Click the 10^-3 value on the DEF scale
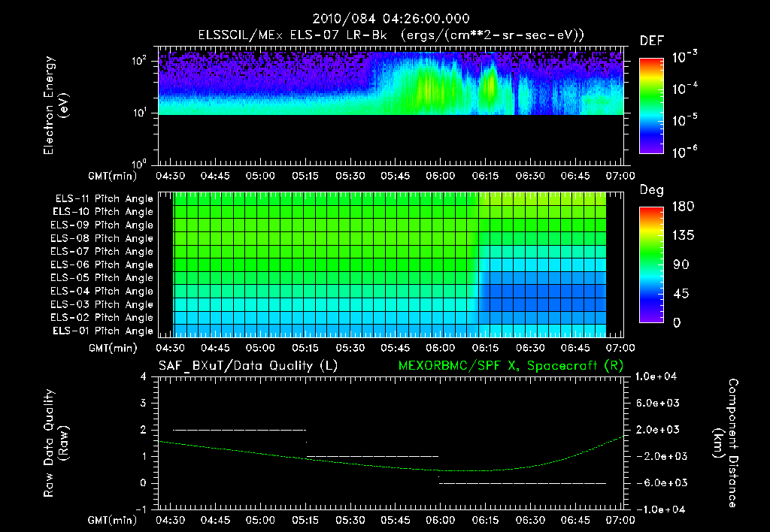Screen dimensions: 770x532 pos(684,57)
